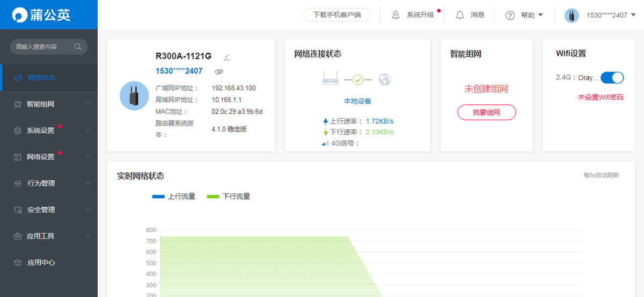This screenshot has width=644, height=297.
Task: Click the search input field
Action: pyautogui.click(x=42, y=47)
